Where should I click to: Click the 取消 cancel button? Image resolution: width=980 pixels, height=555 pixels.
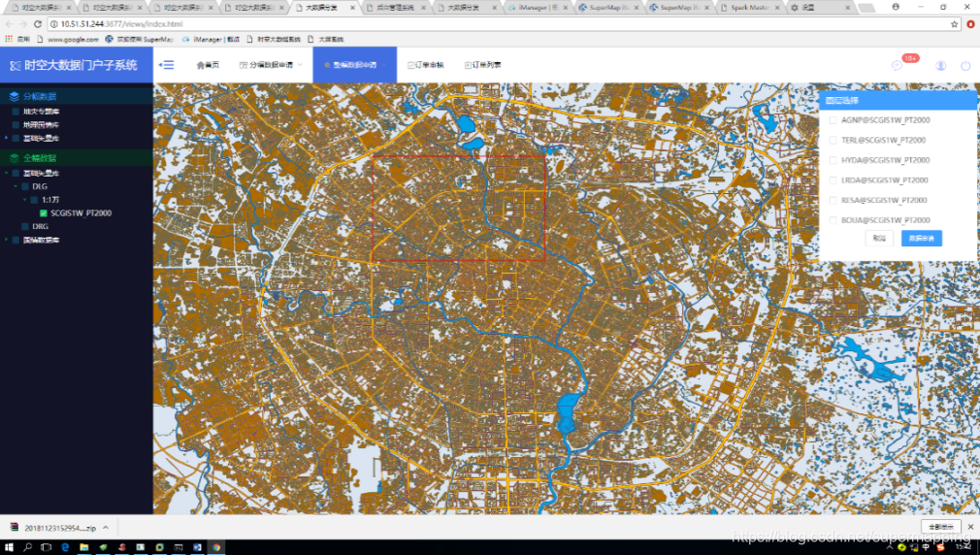879,238
